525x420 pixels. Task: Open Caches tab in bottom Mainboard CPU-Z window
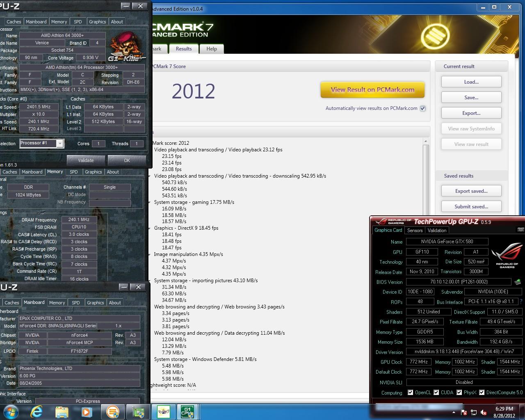11,303
